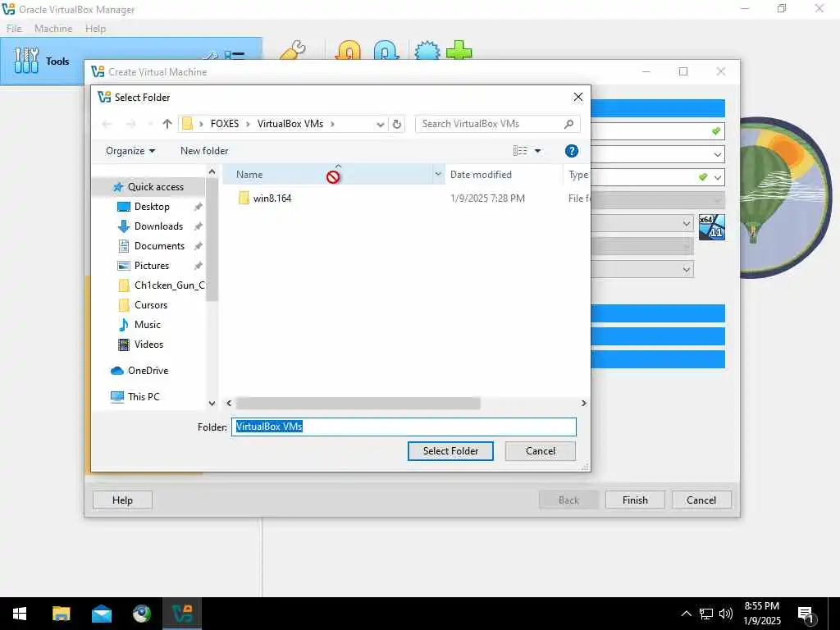
Task: Click Cancel in Create Virtual Machine wizard
Action: [x=701, y=500]
